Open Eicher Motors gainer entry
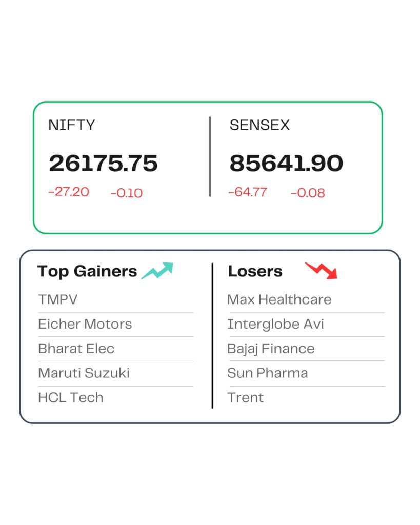 [85, 324]
